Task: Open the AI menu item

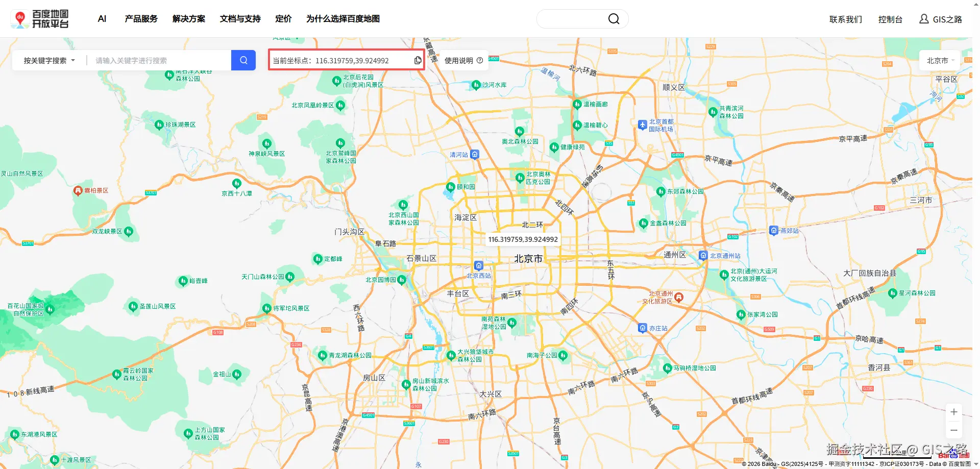Action: tap(102, 19)
